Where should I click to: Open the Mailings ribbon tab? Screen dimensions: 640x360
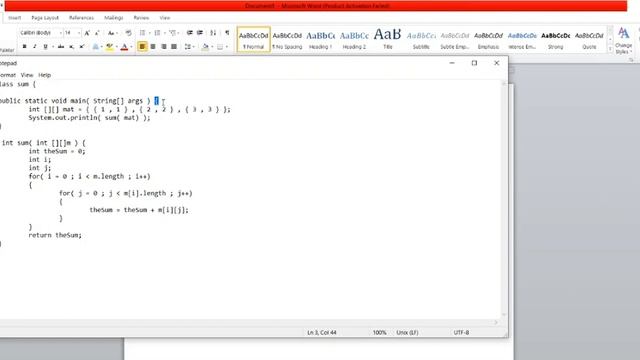[x=113, y=18]
